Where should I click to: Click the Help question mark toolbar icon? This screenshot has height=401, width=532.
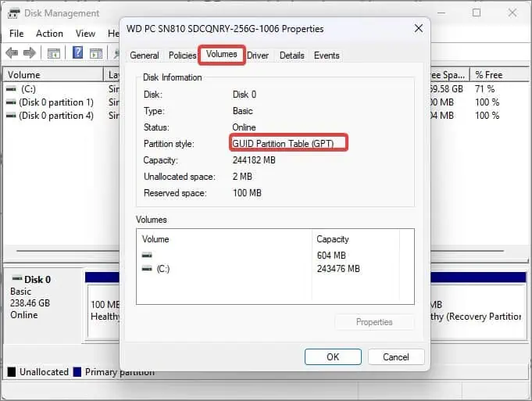(x=77, y=52)
